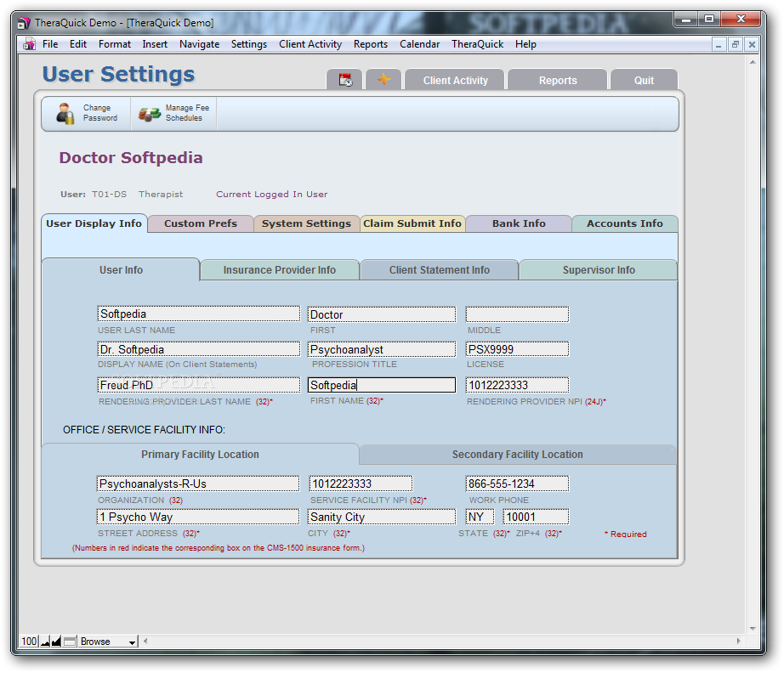Click Manage Fee Schedules text
784x673 pixels.
(x=187, y=113)
